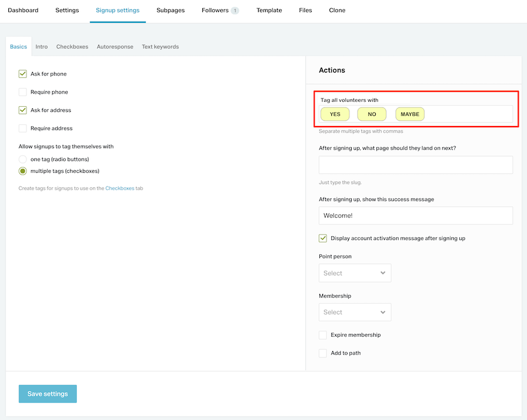
Task: Click 'Separate multiple tags with commas' hint
Action: [x=361, y=131]
